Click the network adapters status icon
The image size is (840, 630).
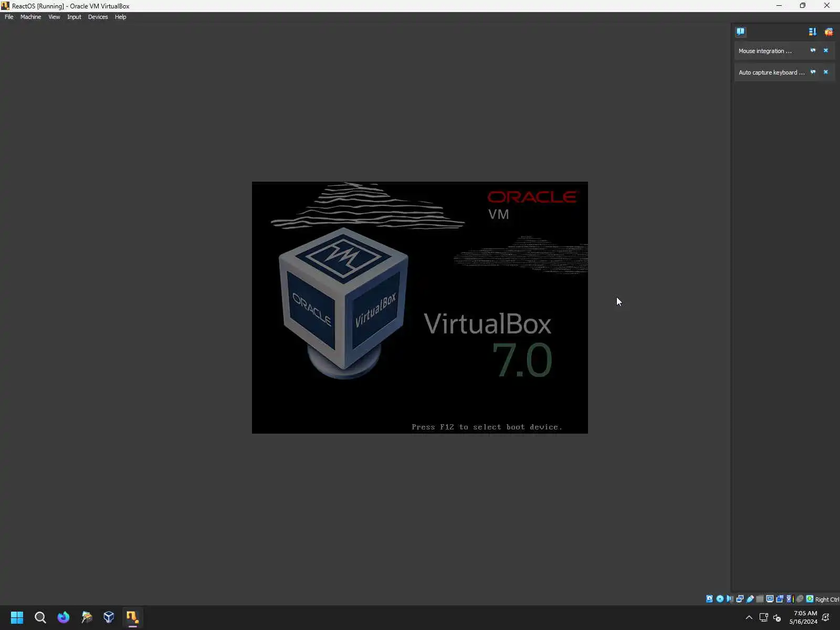point(740,599)
